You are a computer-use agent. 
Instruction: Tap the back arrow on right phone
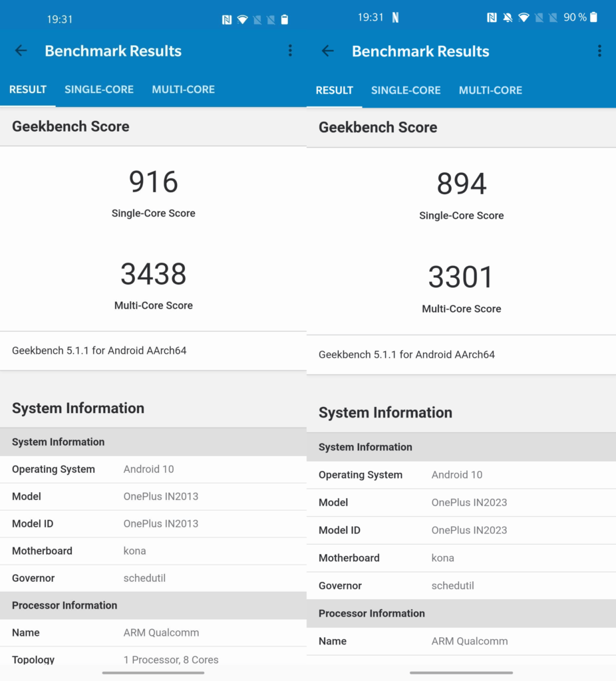pos(328,51)
